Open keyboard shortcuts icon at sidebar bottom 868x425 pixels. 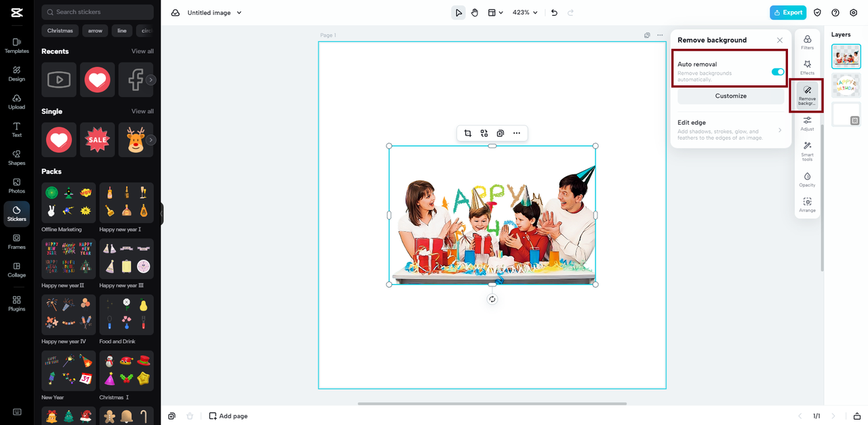click(16, 412)
